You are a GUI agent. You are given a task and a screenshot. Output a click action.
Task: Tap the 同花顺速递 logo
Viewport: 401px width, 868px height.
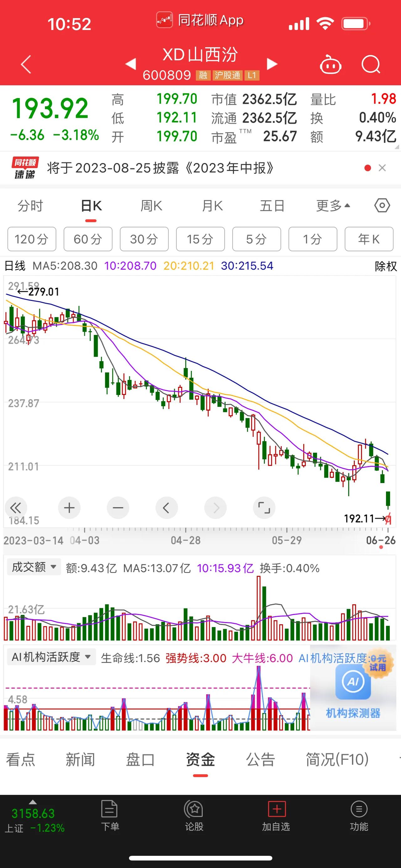pyautogui.click(x=25, y=168)
